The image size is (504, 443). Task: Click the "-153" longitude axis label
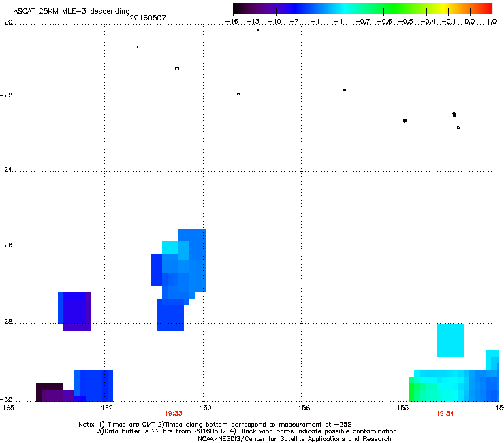pos(400,408)
